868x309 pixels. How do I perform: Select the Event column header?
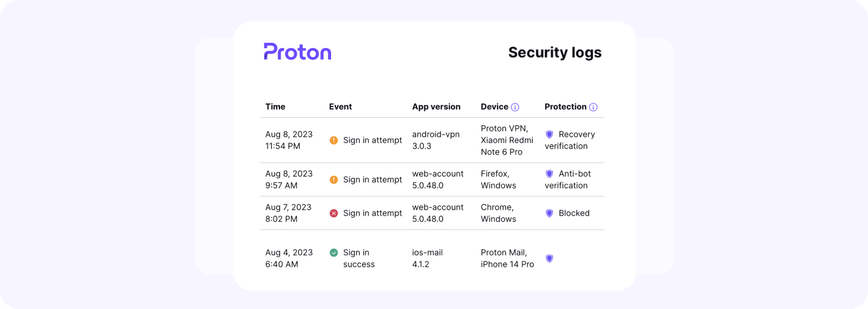(x=340, y=107)
